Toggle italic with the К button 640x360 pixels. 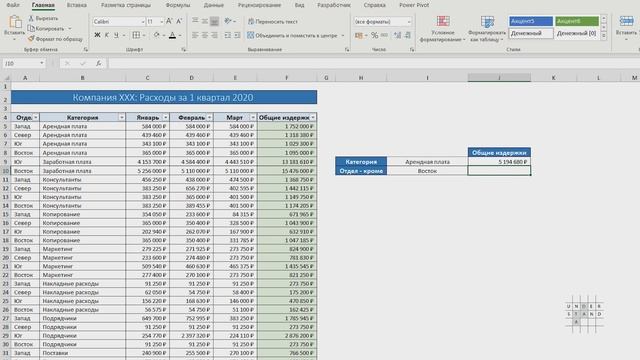click(107, 36)
